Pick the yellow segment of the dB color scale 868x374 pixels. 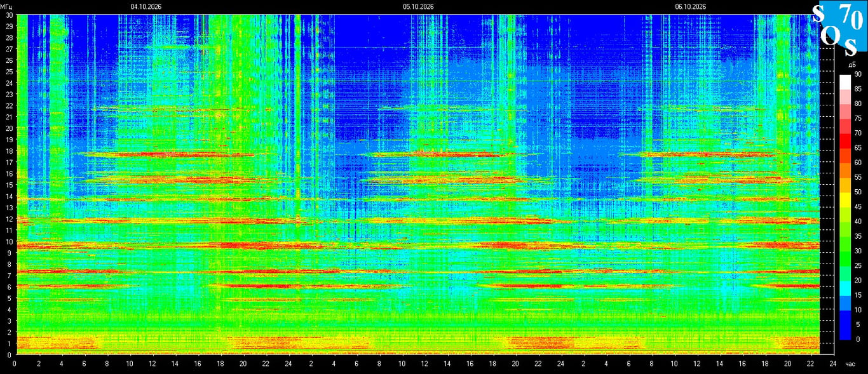pos(845,200)
